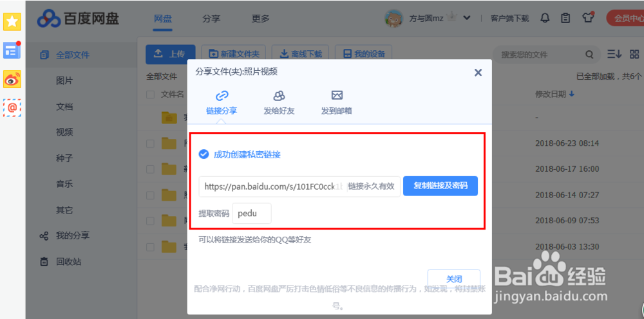
Task: Click the crown VIP icon beside username
Action: (453, 17)
